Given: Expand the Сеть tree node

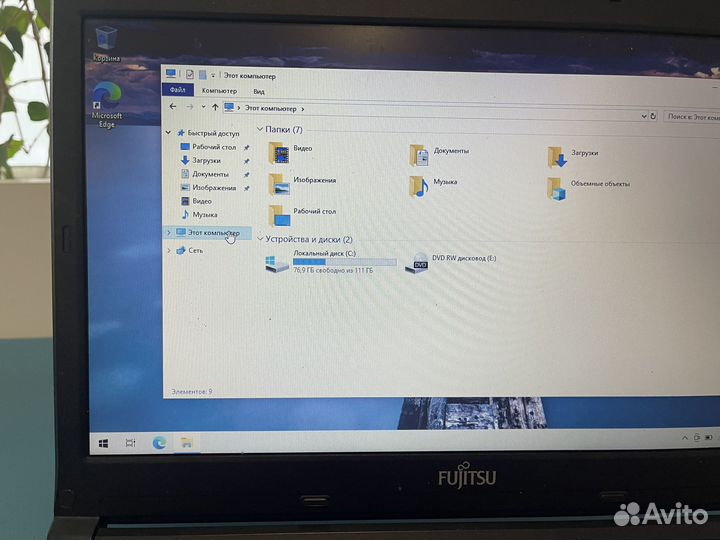Looking at the screenshot, I should (x=169, y=250).
